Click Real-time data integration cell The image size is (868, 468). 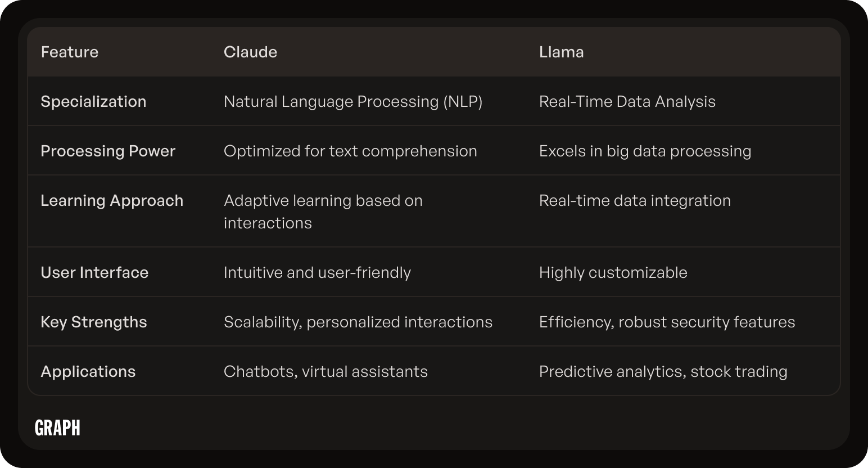pyautogui.click(x=635, y=200)
